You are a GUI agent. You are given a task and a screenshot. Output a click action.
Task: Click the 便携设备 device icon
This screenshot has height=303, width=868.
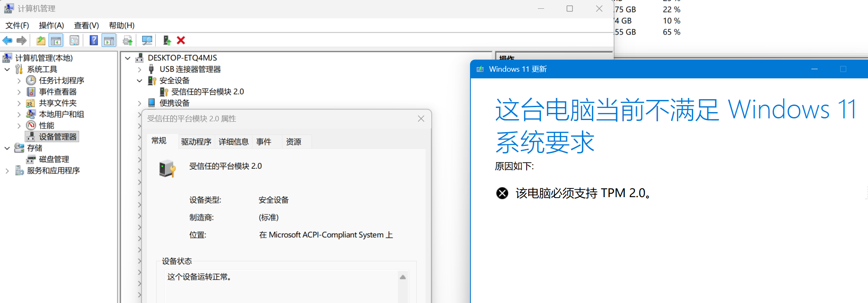152,103
